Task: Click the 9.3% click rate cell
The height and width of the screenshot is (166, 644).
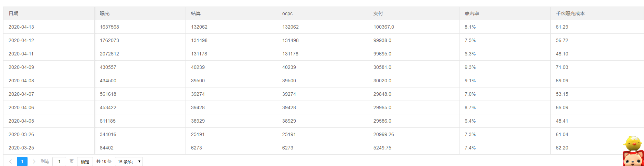Action: 470,67
